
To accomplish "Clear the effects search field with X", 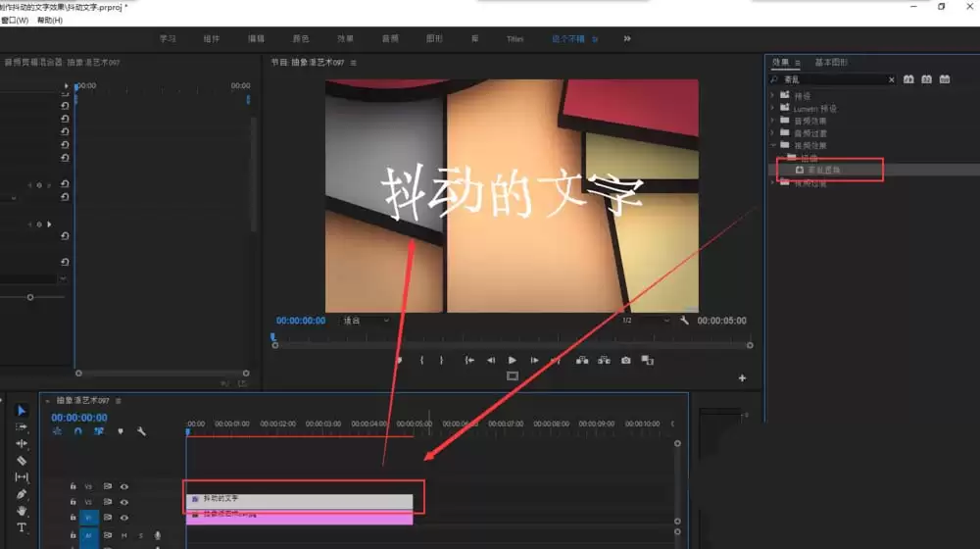I will [x=891, y=79].
